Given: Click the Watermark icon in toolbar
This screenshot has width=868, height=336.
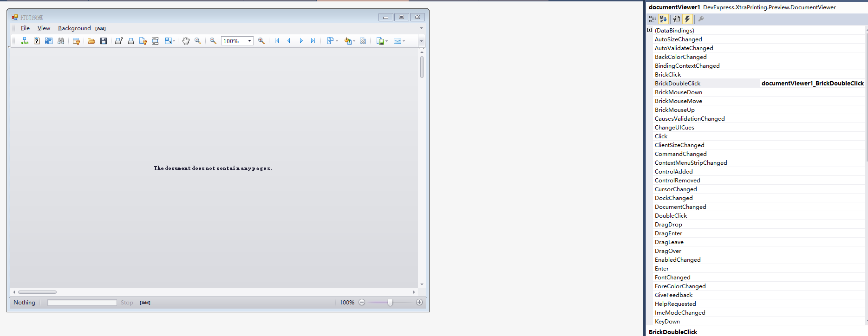Looking at the screenshot, I should click(x=363, y=41).
